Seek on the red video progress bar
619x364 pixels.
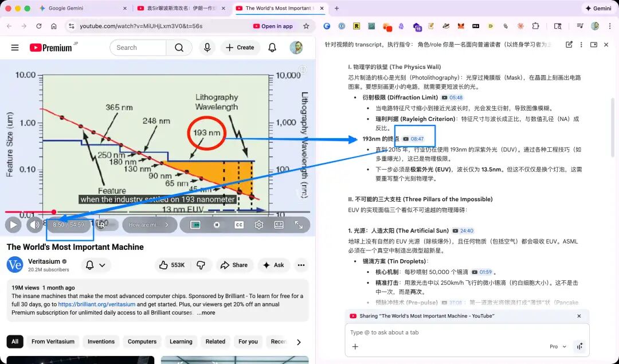point(158,212)
